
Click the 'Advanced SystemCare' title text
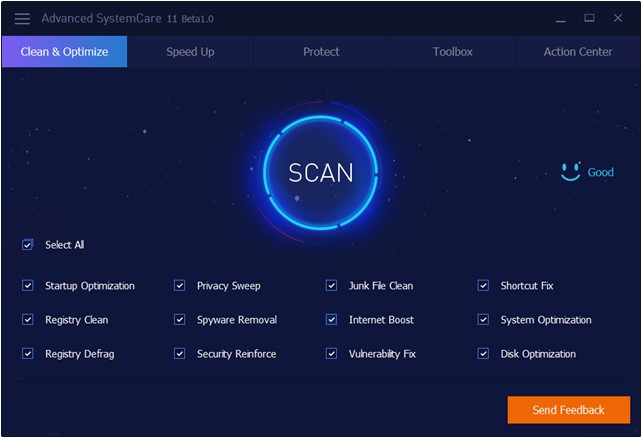pos(102,18)
